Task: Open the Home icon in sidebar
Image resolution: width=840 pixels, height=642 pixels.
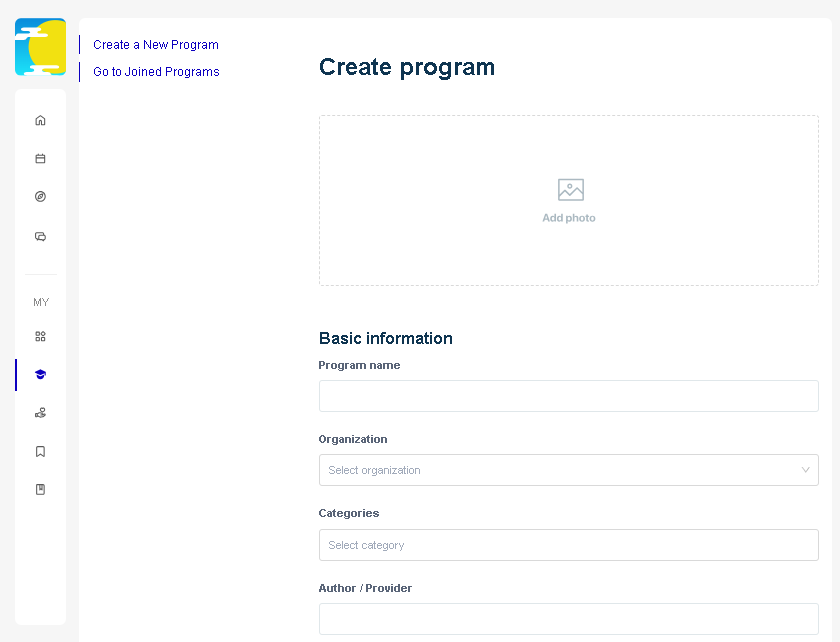Action: [40, 120]
